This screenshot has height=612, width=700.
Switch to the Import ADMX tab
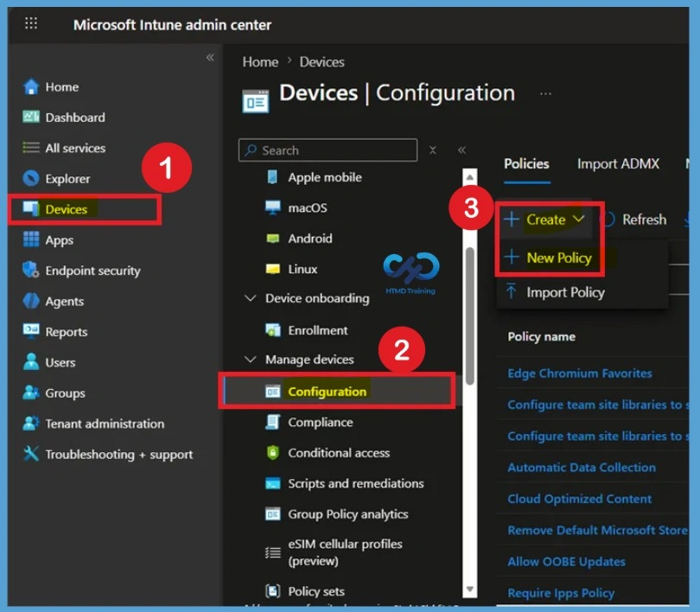tap(618, 164)
